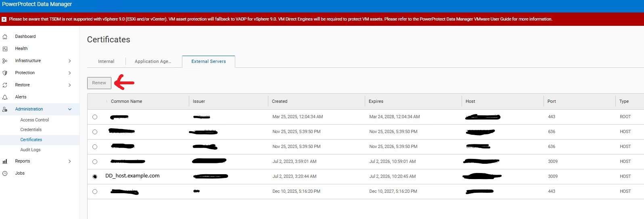Sort by Expires column header
The width and height of the screenshot is (644, 219).
(376, 101)
